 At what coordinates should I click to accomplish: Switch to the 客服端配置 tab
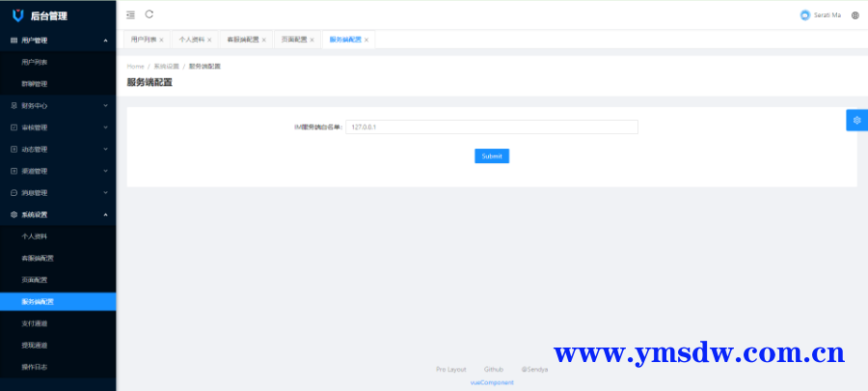[x=241, y=40]
